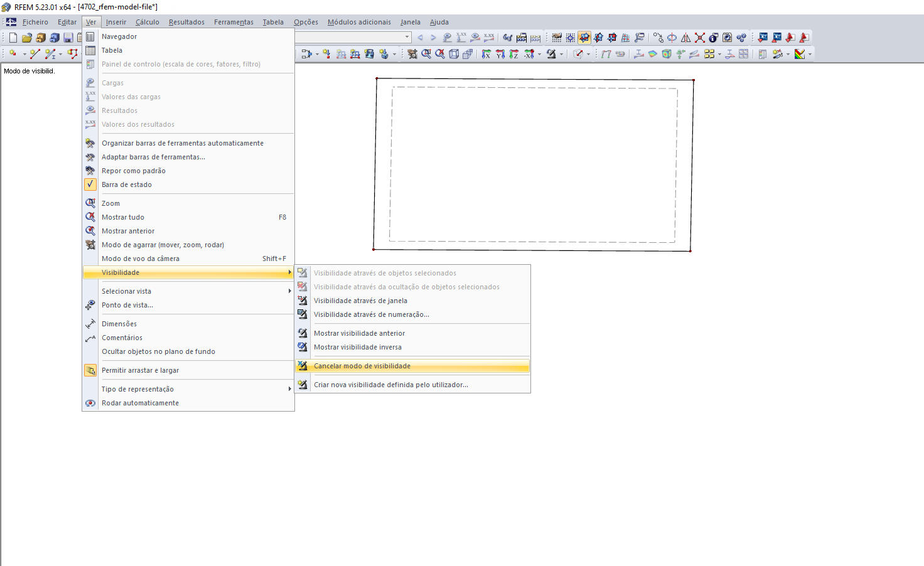Expand the Visibilidade submenu entry

click(188, 272)
